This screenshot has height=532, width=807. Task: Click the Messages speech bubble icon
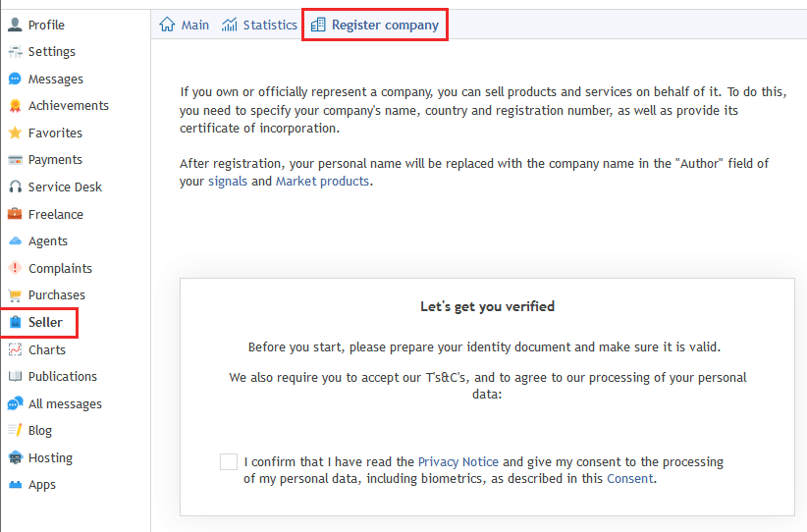[15, 79]
